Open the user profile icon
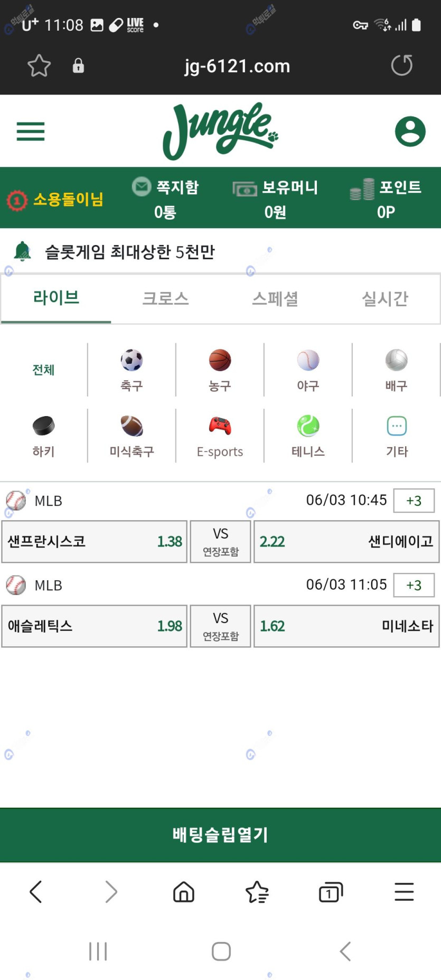The image size is (441, 980). coord(410,131)
